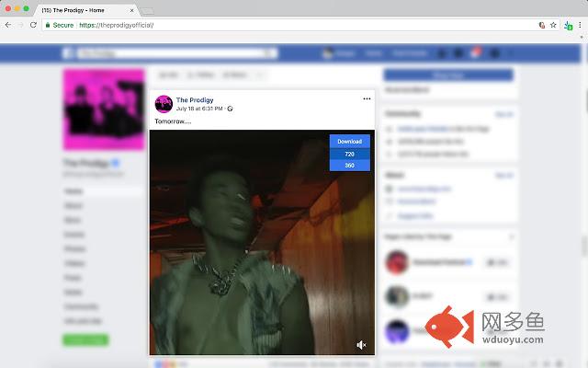The height and width of the screenshot is (368, 588).
Task: Bookmark this page with the star icon
Action: pyautogui.click(x=553, y=25)
